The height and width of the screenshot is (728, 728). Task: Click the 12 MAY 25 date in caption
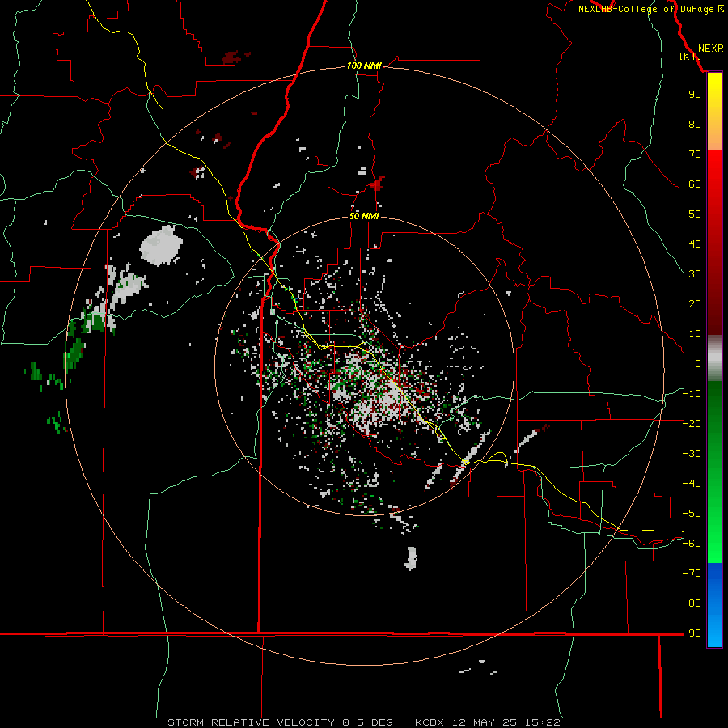tap(485, 722)
